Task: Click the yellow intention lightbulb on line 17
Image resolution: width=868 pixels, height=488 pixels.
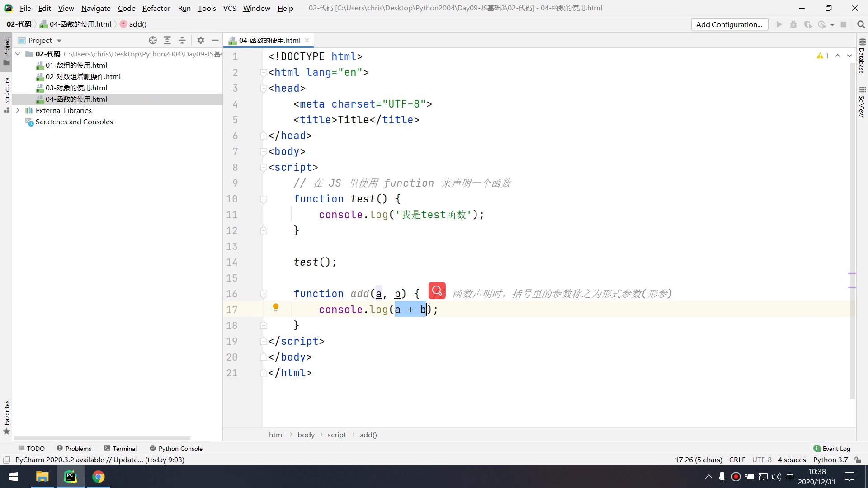Action: (x=276, y=308)
